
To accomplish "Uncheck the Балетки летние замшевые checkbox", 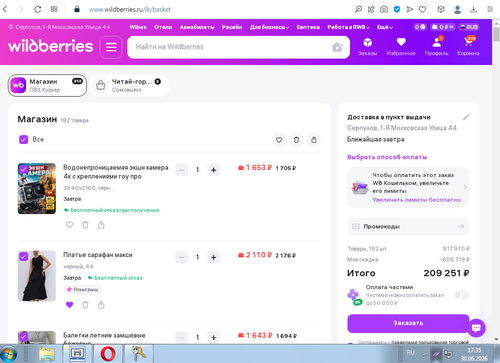I will click(x=23, y=336).
